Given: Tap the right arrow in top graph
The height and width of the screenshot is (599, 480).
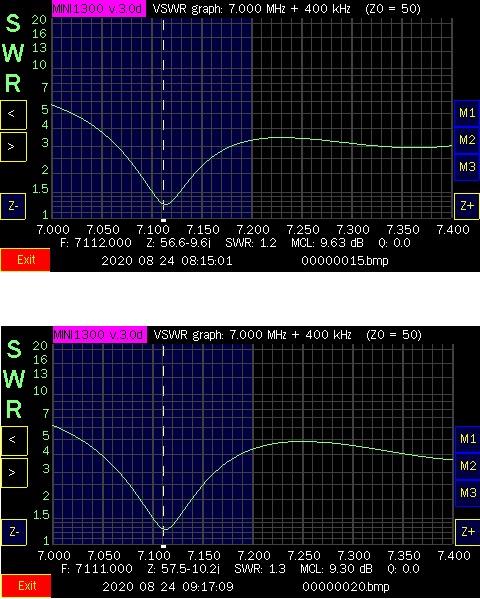Looking at the screenshot, I should point(13,147).
